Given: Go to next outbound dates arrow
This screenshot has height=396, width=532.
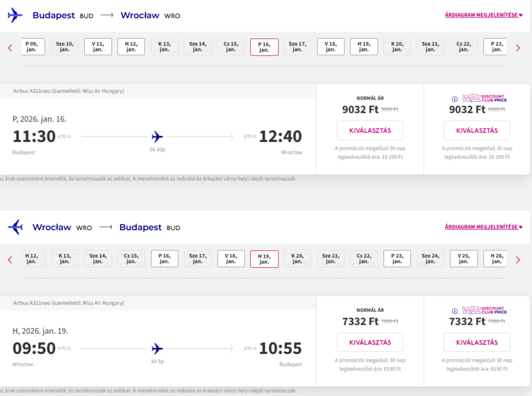Looking at the screenshot, I should coord(517,48).
